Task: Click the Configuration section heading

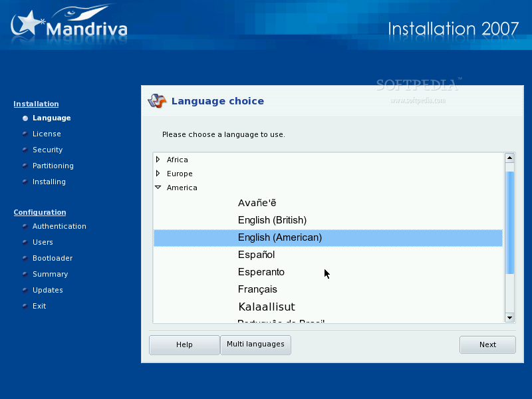Action: point(40,212)
